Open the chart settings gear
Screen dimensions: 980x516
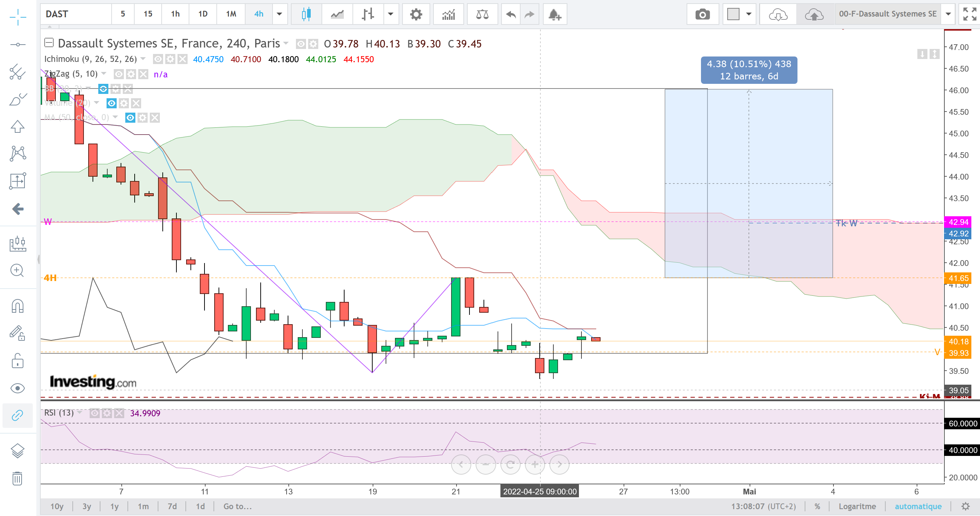pyautogui.click(x=416, y=14)
